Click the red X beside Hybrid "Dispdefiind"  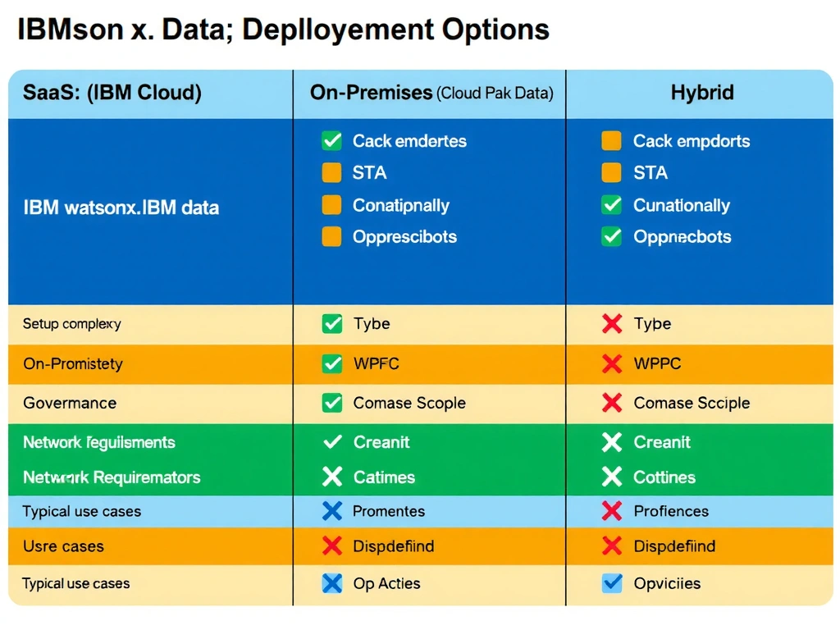point(612,546)
